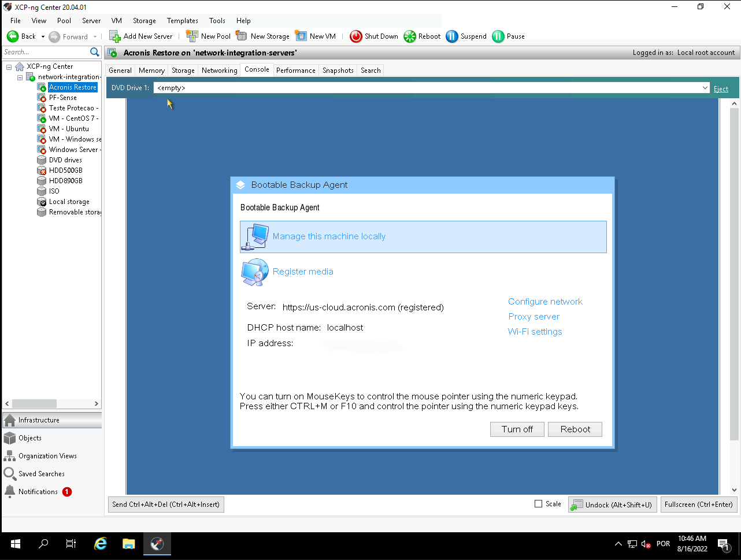Open the New Pool wizard icon
This screenshot has height=560, width=741.
pos(192,36)
